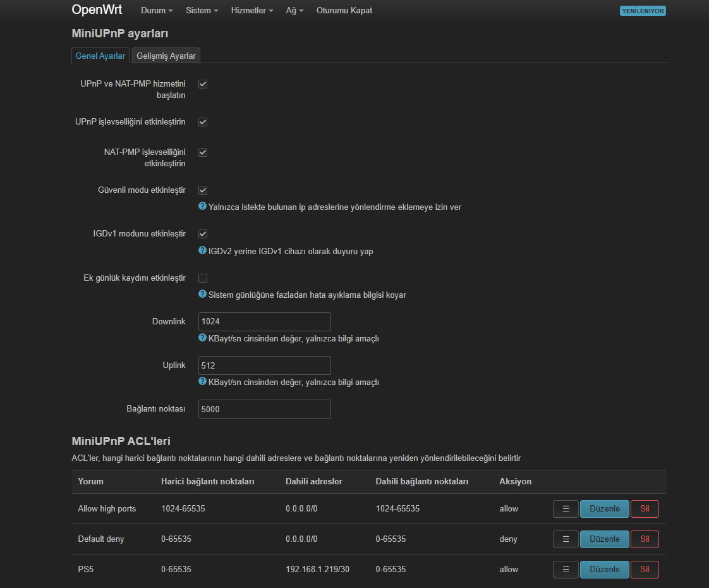Click the 192.168.1.219/30 address cell
Viewport: 709px width, 588px height.
pos(317,570)
